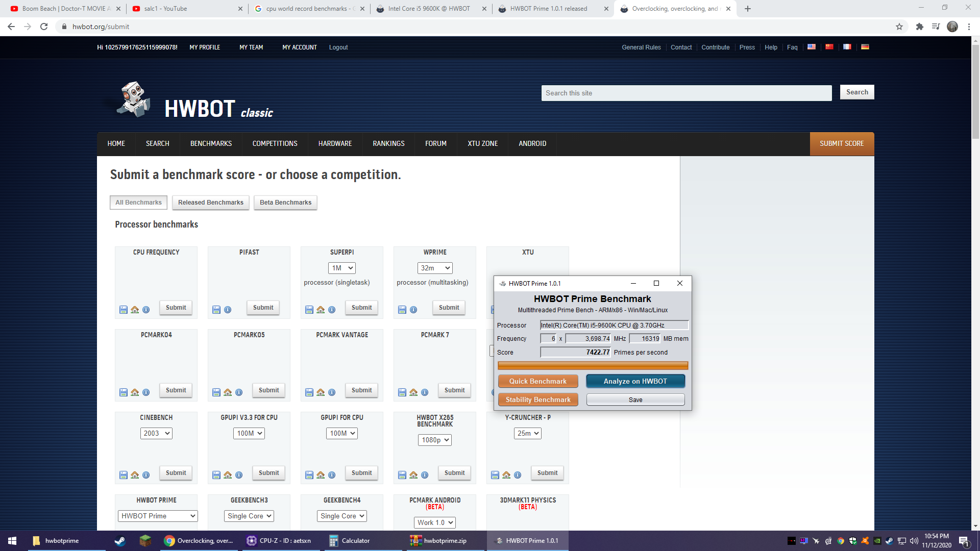Viewport: 980px width, 551px height.
Task: Click the info icon in the PiFast card
Action: coord(228,310)
